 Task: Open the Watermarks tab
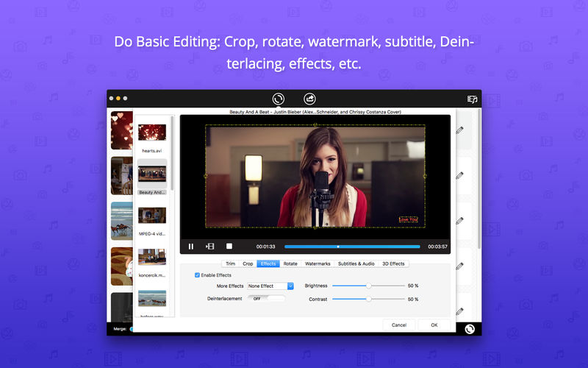[318, 263]
